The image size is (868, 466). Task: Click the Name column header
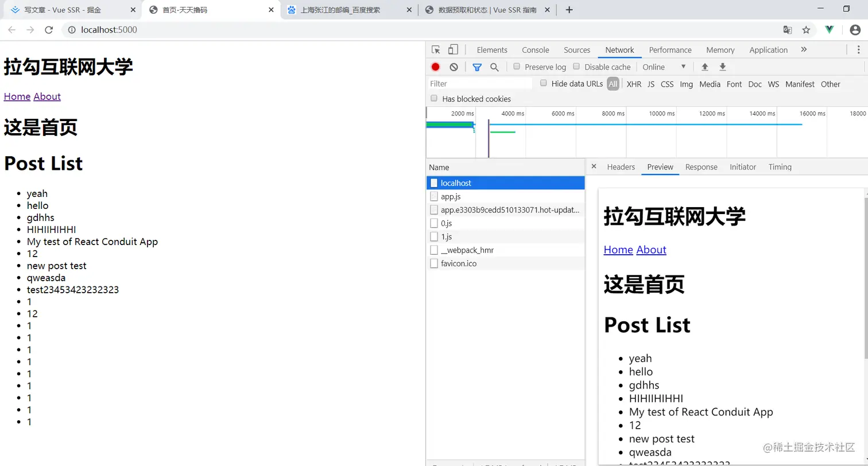tap(505, 168)
